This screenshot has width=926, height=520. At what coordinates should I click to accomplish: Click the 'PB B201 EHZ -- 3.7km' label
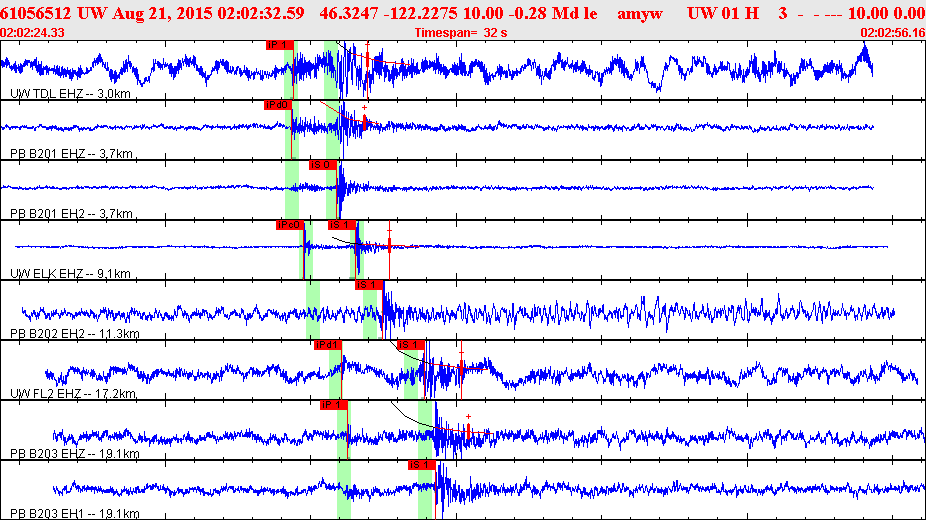click(71, 154)
